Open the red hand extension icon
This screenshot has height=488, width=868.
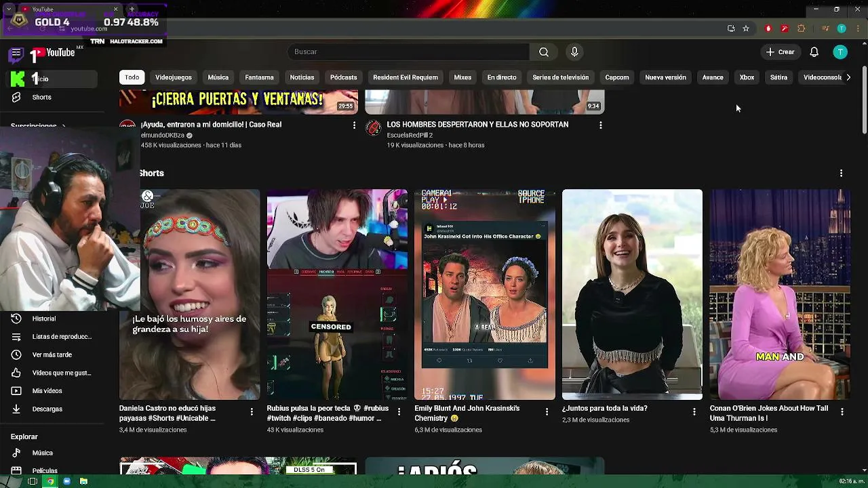(768, 28)
